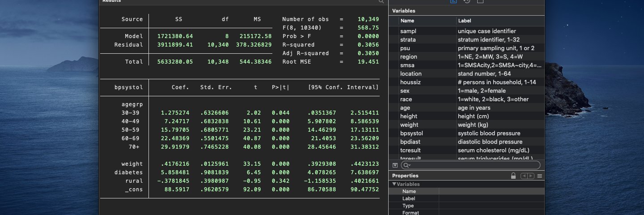Select the race variable row
644x215 pixels.
click(467, 99)
